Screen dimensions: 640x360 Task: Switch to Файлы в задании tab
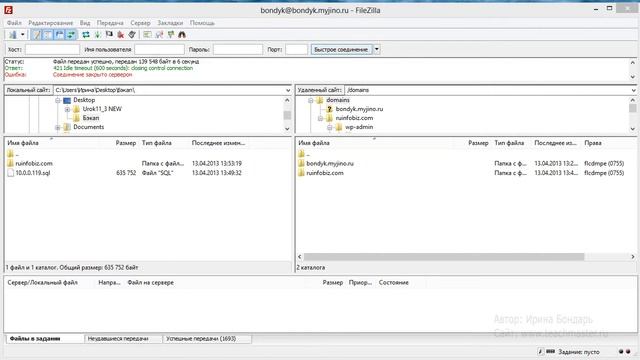pos(35,339)
